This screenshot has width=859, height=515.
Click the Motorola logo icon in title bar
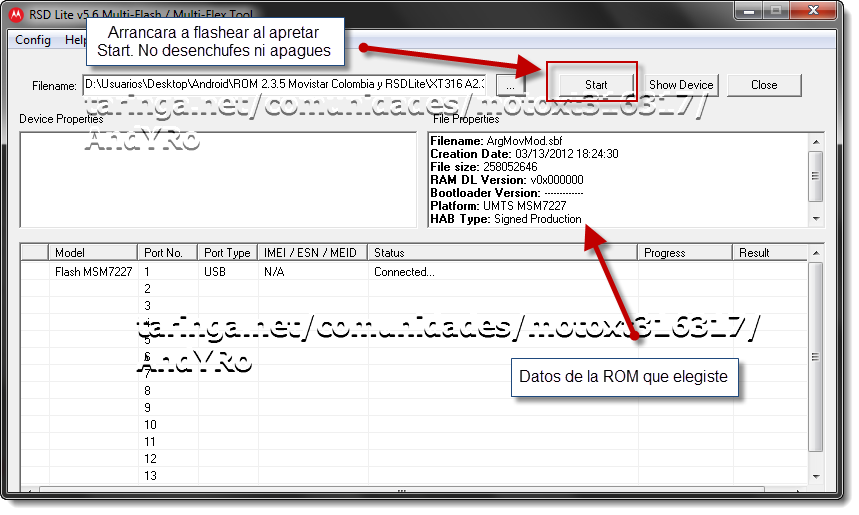coord(16,14)
